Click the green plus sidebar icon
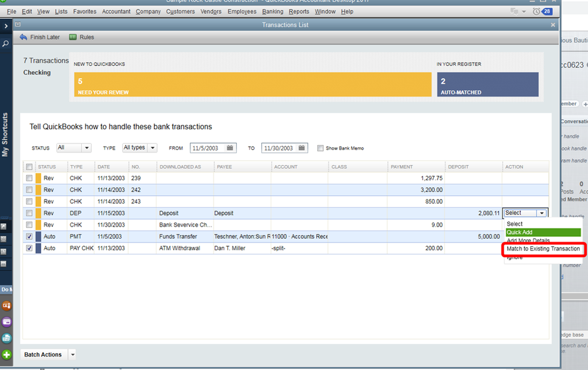 pos(6,354)
